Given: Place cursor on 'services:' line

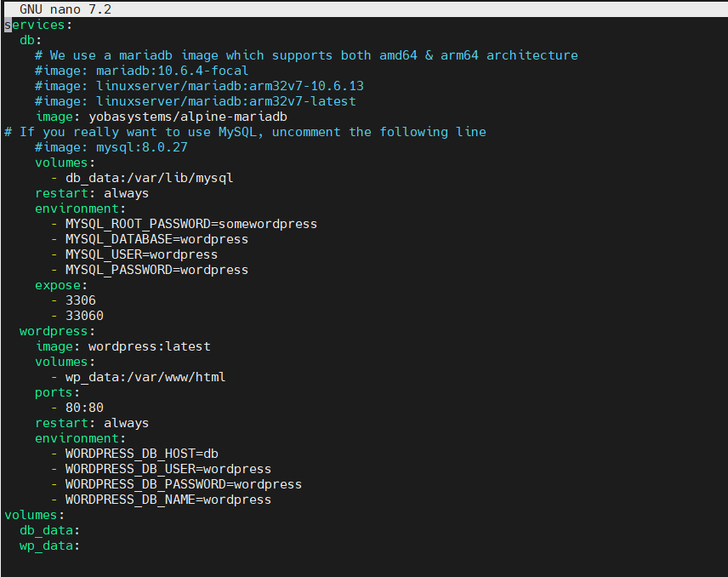Looking at the screenshot, I should [38, 25].
